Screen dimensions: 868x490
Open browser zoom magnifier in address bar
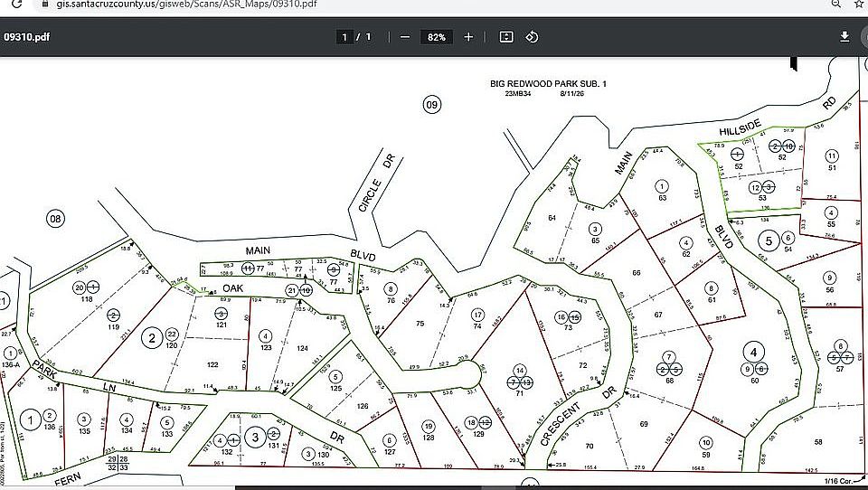(835, 4)
